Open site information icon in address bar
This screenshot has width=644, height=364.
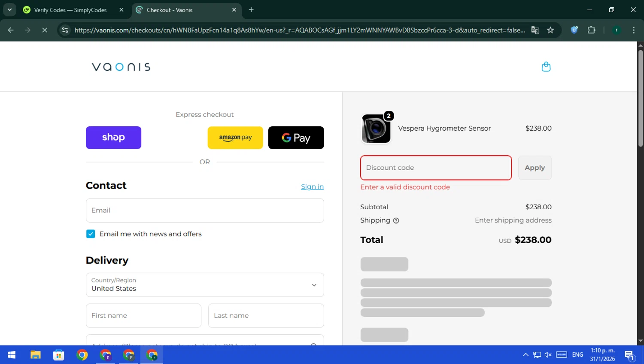click(65, 30)
